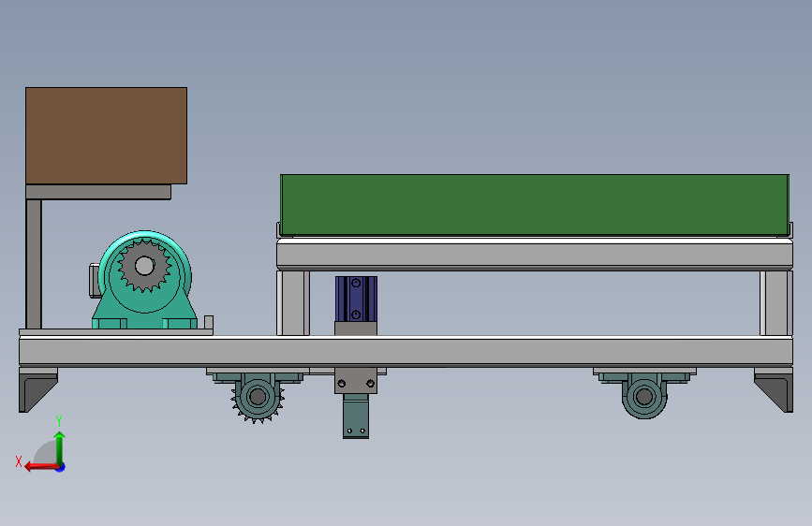Image resolution: width=812 pixels, height=526 pixels.
Task: Select the grey motor end cap left of the reducer
Action: tap(95, 281)
